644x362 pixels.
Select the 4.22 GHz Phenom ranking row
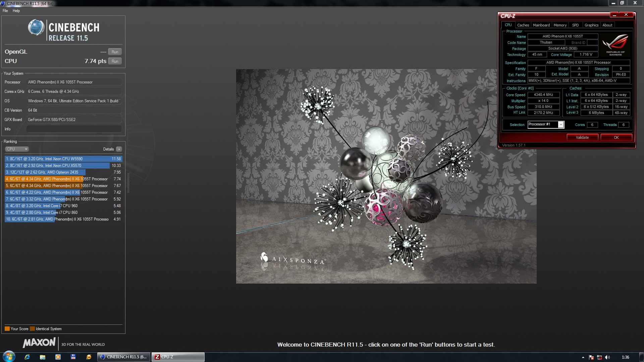click(x=63, y=192)
